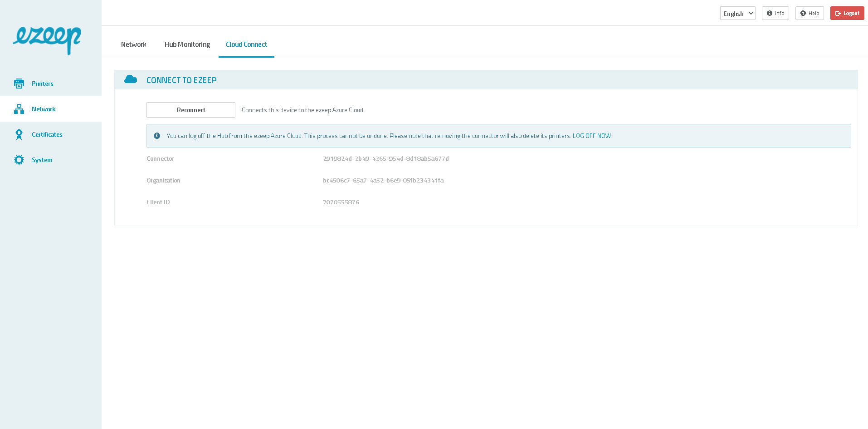This screenshot has width=868, height=429.
Task: Click the Connector label
Action: tap(160, 158)
